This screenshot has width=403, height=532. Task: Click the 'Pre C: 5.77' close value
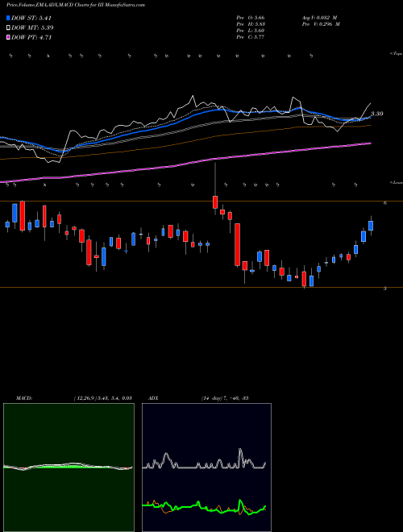click(x=251, y=37)
